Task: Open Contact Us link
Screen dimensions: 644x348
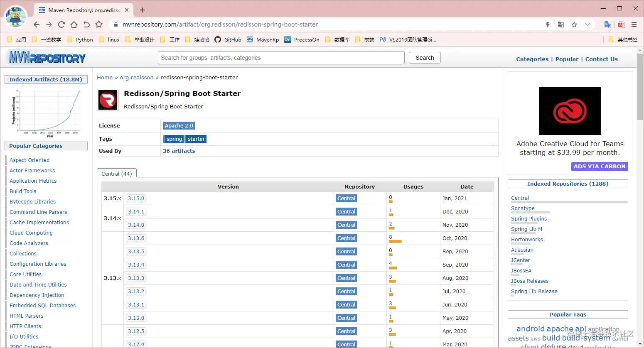Action: pos(601,59)
